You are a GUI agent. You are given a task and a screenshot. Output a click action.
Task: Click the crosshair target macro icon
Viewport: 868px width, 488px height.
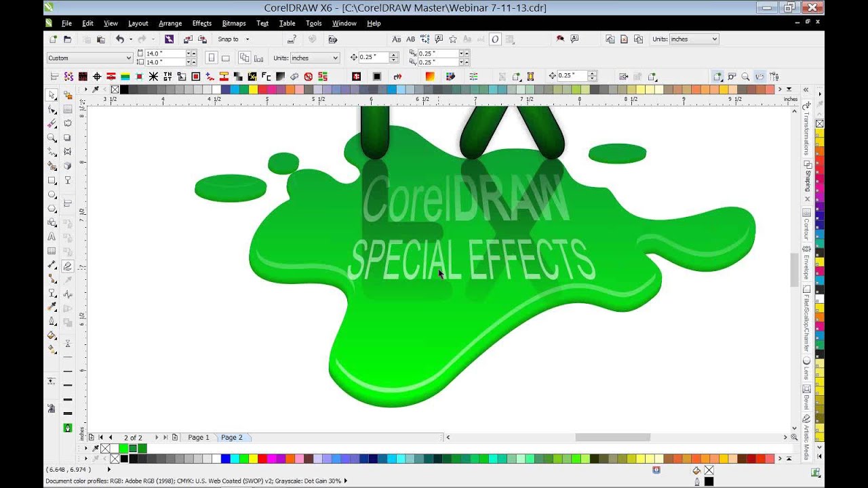(x=97, y=77)
